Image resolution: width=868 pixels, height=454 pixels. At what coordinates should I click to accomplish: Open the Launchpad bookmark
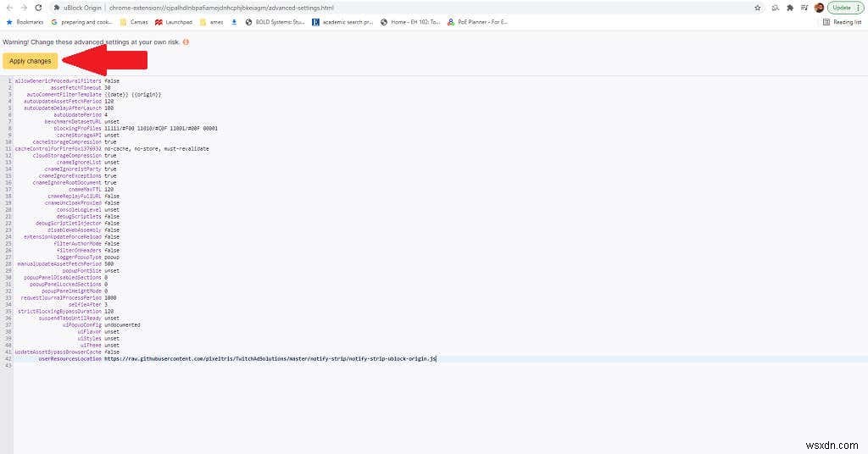(x=174, y=22)
